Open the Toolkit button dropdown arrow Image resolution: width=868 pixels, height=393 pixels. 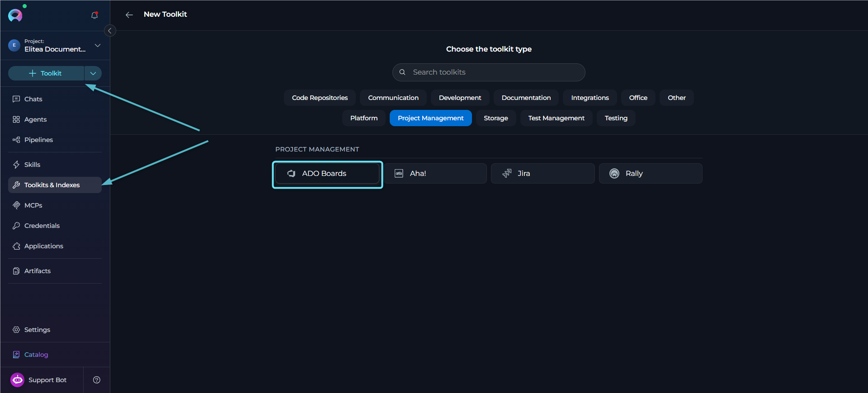pyautogui.click(x=93, y=73)
